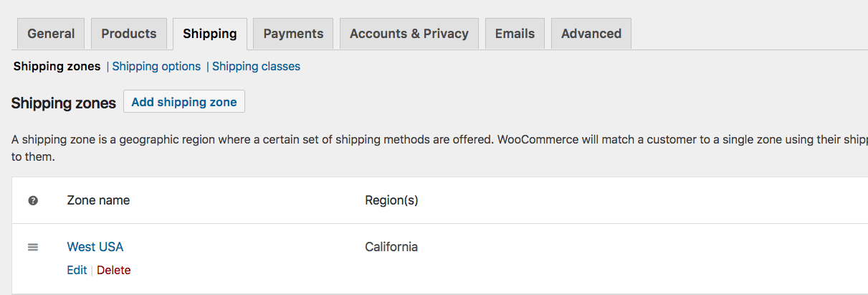Switch to the General tab

51,34
